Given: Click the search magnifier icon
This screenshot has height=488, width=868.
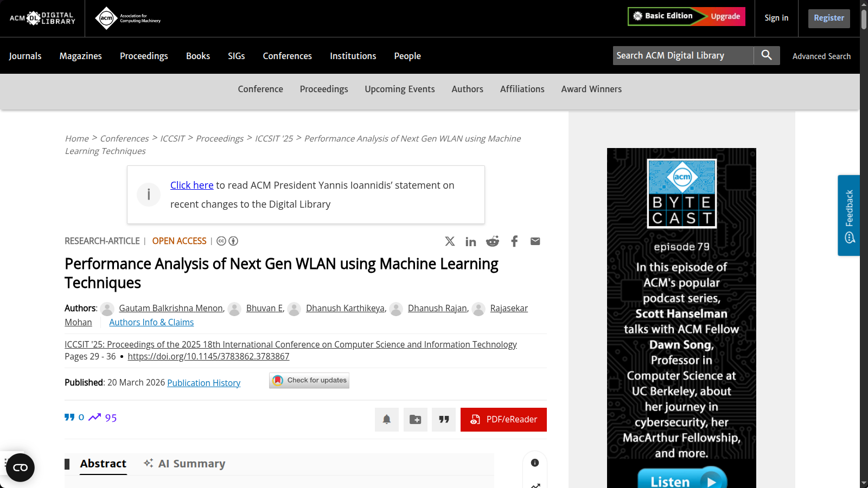Looking at the screenshot, I should point(766,55).
